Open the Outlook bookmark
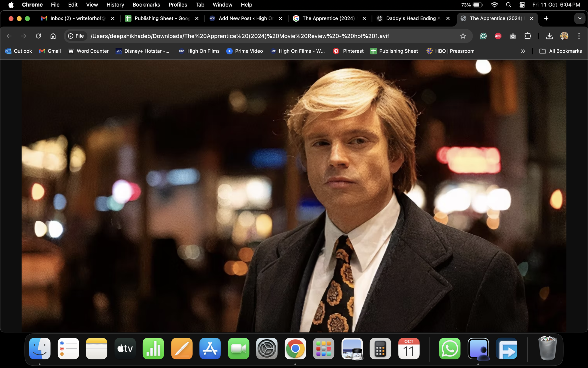The width and height of the screenshot is (588, 368). [18, 51]
